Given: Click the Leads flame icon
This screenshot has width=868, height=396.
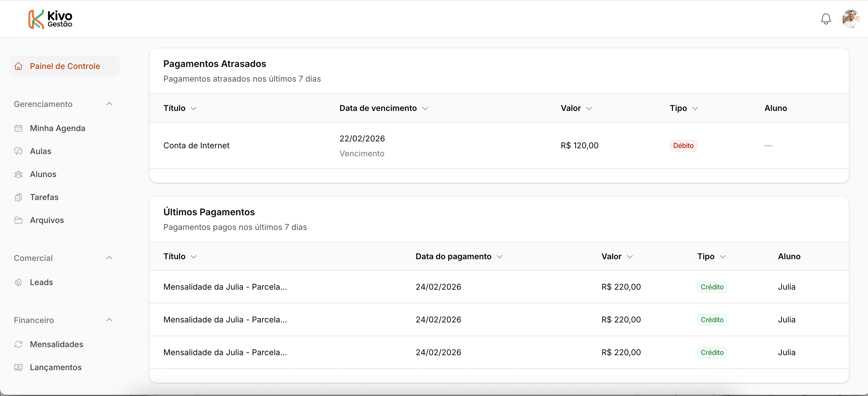Looking at the screenshot, I should (x=18, y=282).
